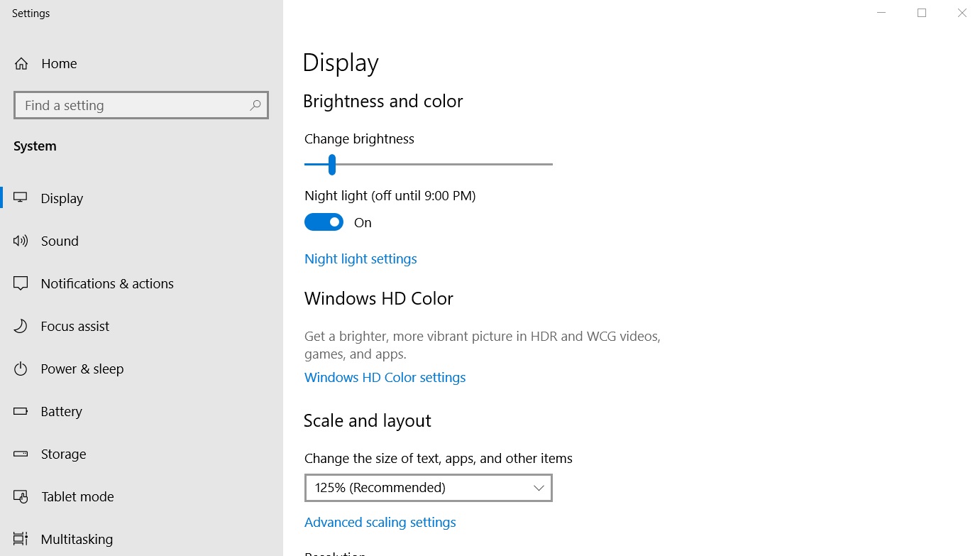This screenshot has height=556, width=980.
Task: Click the Multitasking icon
Action: [x=21, y=539]
